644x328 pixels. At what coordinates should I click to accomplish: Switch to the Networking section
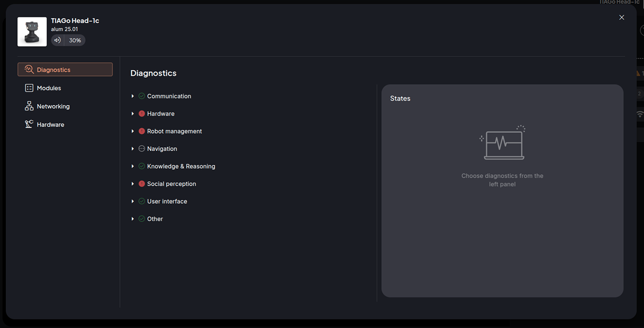pos(53,106)
